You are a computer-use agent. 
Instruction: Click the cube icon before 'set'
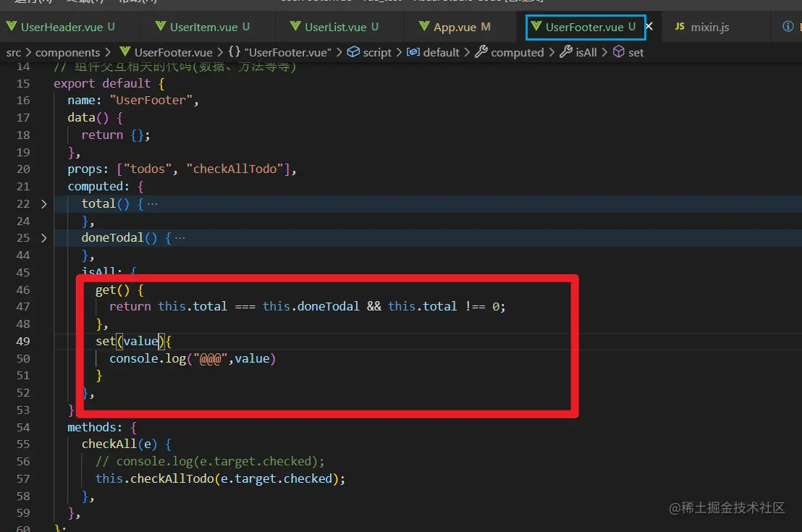(x=618, y=51)
